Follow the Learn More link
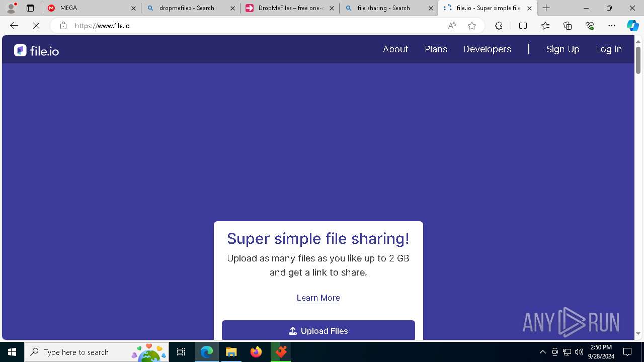 [x=318, y=298]
